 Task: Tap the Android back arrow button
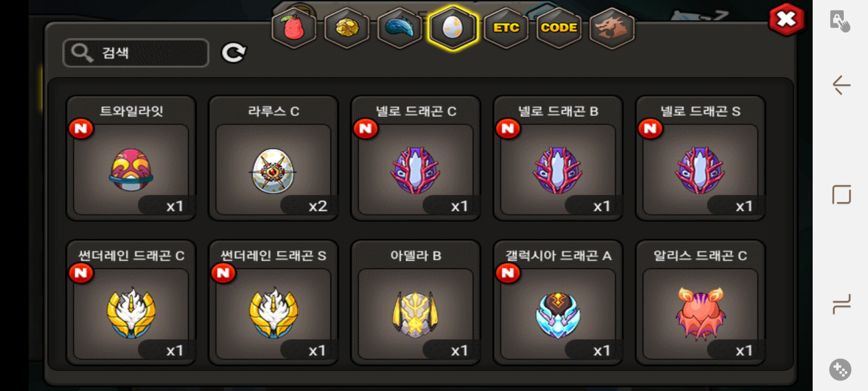(841, 85)
